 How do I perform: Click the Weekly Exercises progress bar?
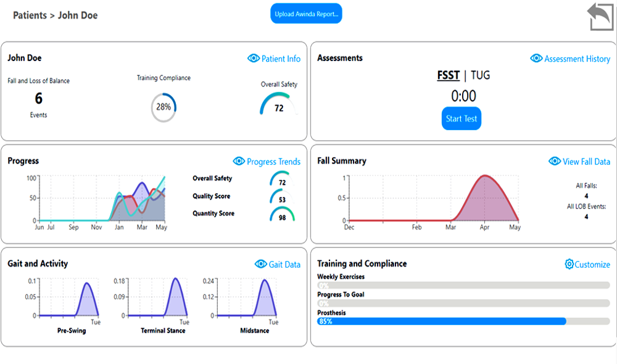463,286
